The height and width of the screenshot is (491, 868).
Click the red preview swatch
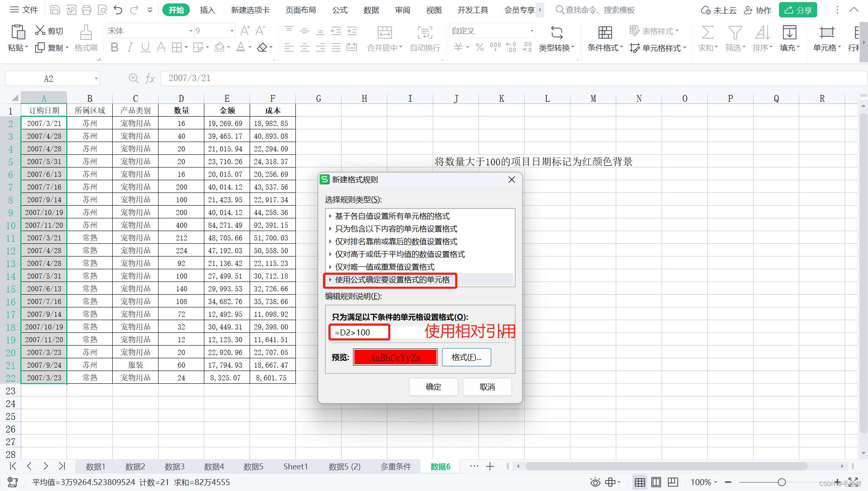[x=395, y=357]
